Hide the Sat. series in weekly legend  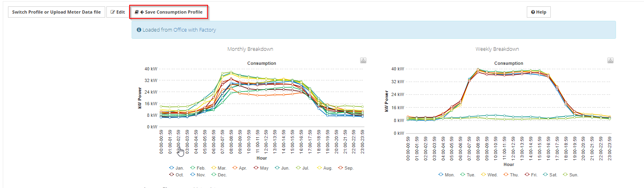pyautogui.click(x=550, y=175)
